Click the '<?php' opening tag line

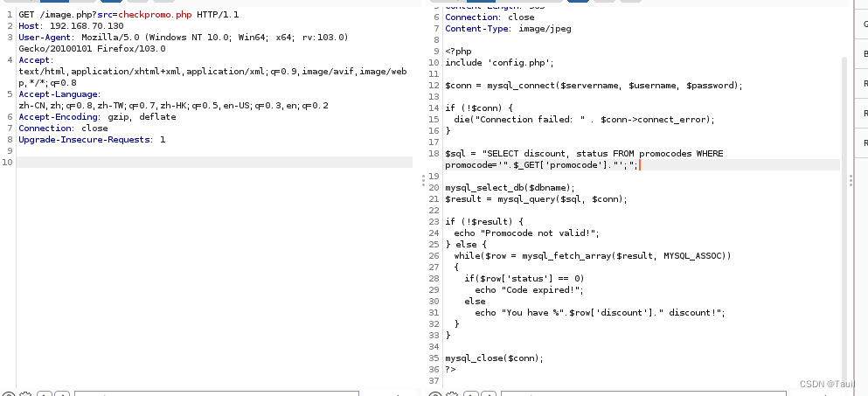click(458, 51)
